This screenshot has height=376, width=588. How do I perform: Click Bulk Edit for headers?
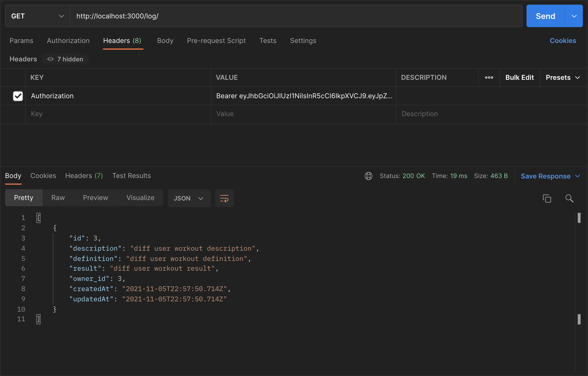[519, 77]
